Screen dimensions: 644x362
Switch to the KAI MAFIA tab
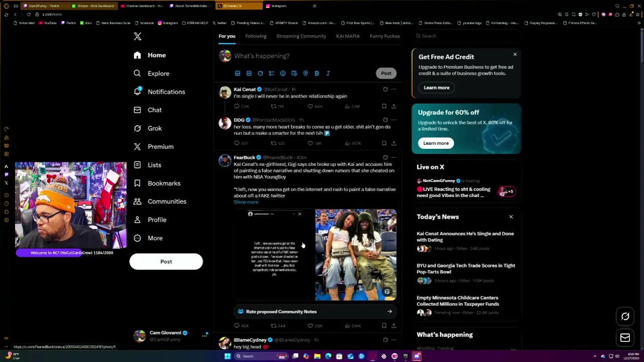pyautogui.click(x=348, y=36)
